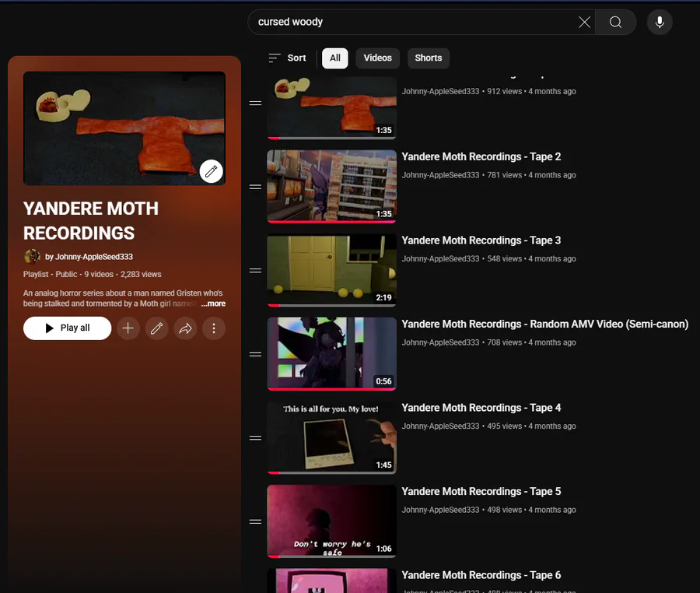Viewport: 700px width, 593px height.
Task: Click the red progress bar on Tape 2
Action: [x=331, y=222]
